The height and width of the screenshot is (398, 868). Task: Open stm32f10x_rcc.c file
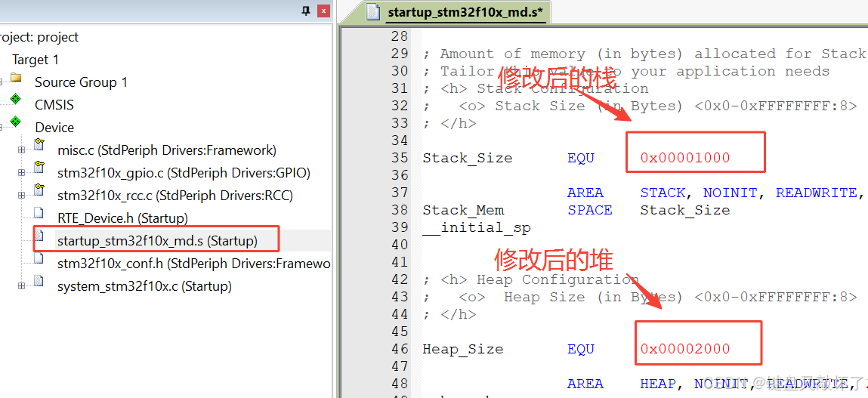tap(175, 196)
